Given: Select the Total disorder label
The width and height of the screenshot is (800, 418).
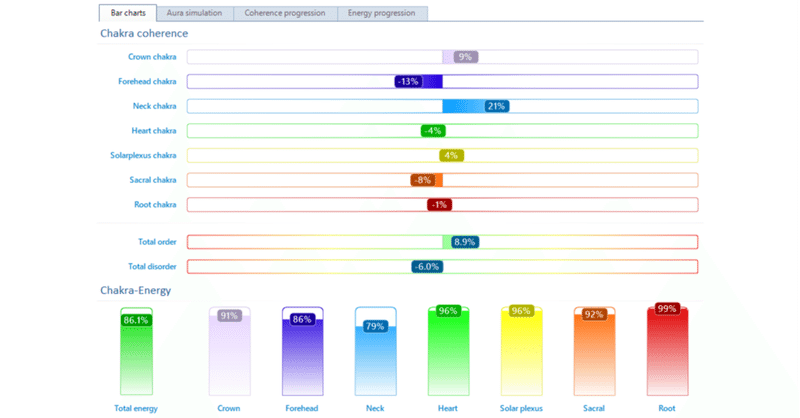Looking at the screenshot, I should pyautogui.click(x=152, y=266).
